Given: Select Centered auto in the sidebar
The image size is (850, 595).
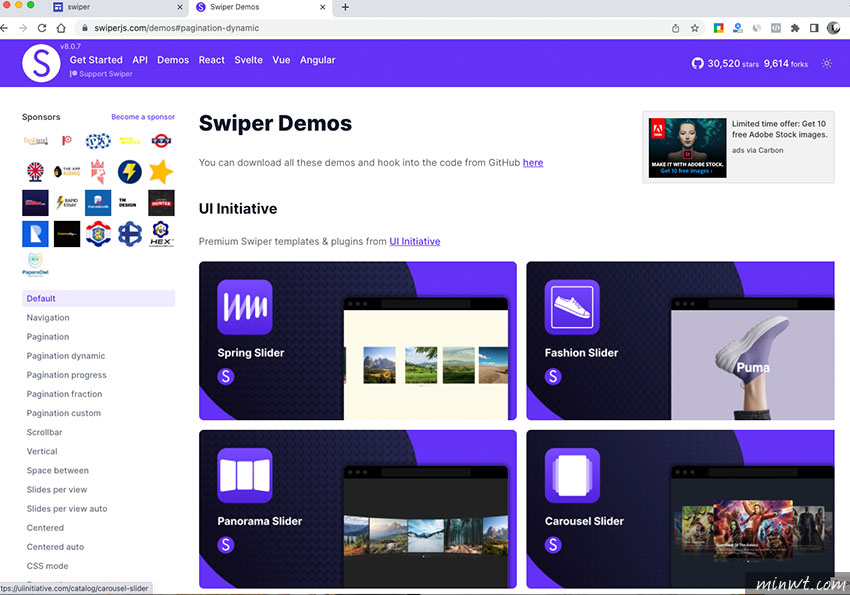Looking at the screenshot, I should [x=55, y=547].
